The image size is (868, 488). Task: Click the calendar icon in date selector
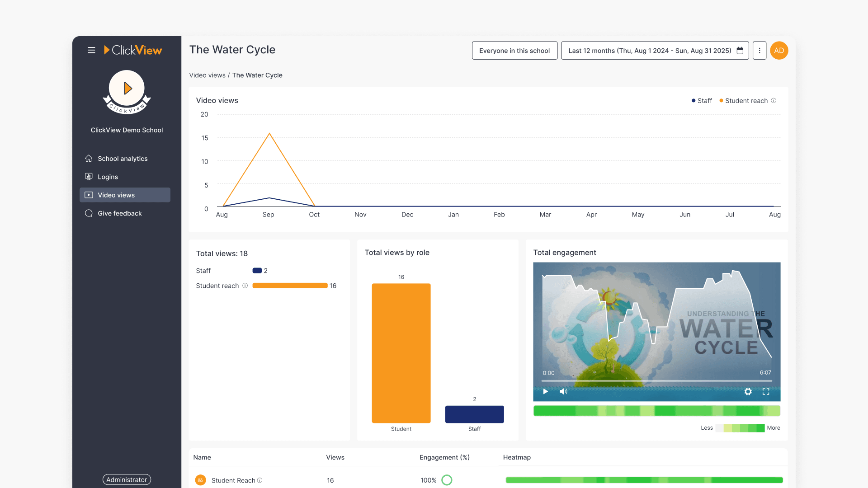tap(740, 51)
